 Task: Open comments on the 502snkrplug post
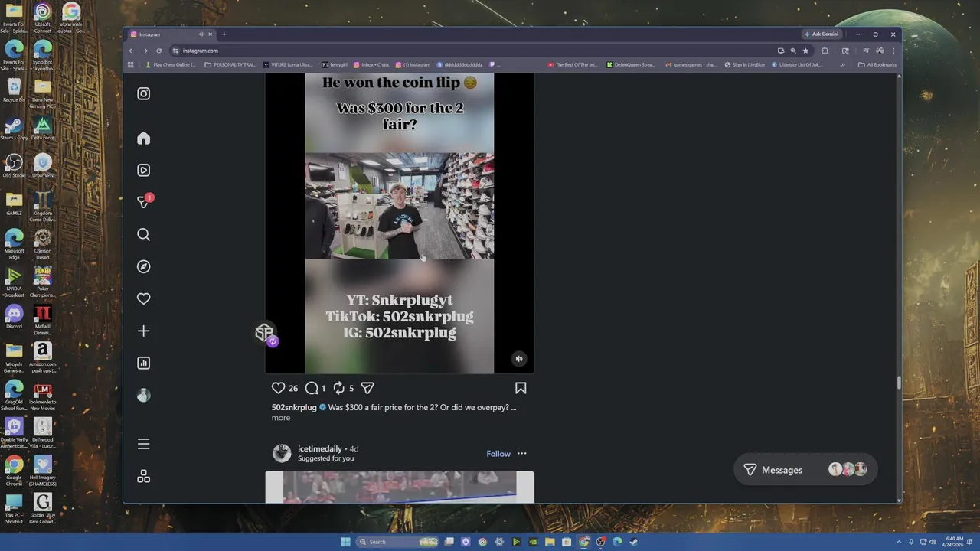click(x=312, y=388)
